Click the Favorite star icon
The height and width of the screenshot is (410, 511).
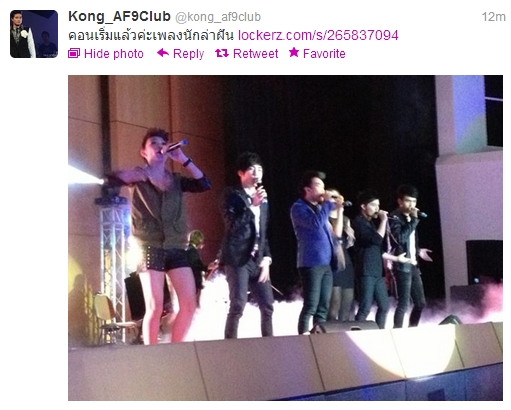pos(294,52)
